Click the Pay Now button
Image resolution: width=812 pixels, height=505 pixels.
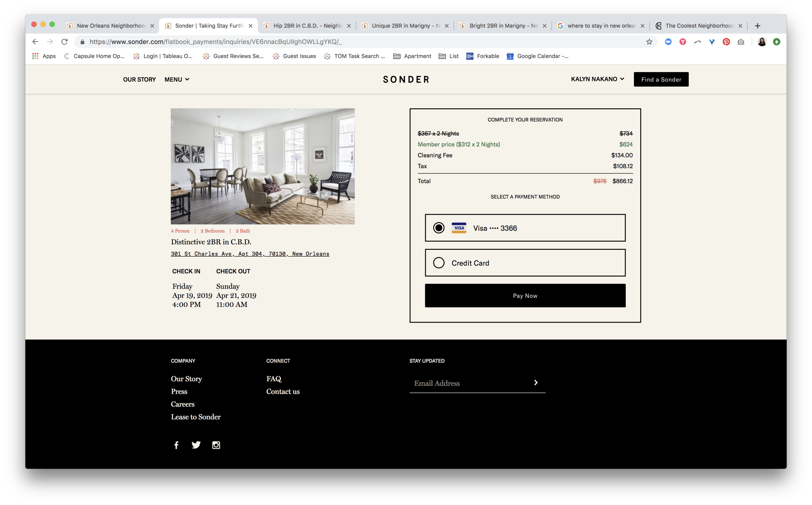525,296
